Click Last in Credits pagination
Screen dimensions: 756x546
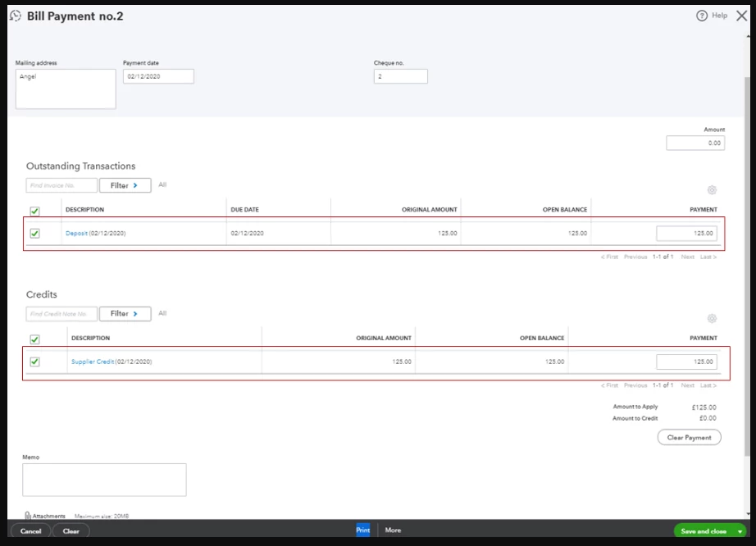(708, 385)
